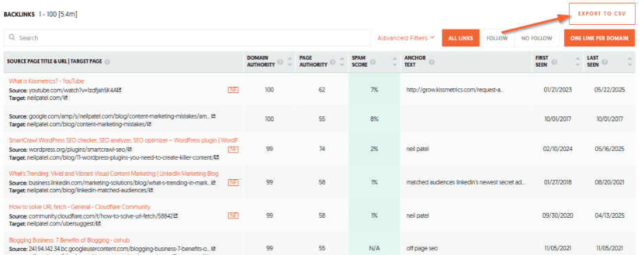
Task: Open "How to solve URL fetch" link
Action: tap(80, 207)
